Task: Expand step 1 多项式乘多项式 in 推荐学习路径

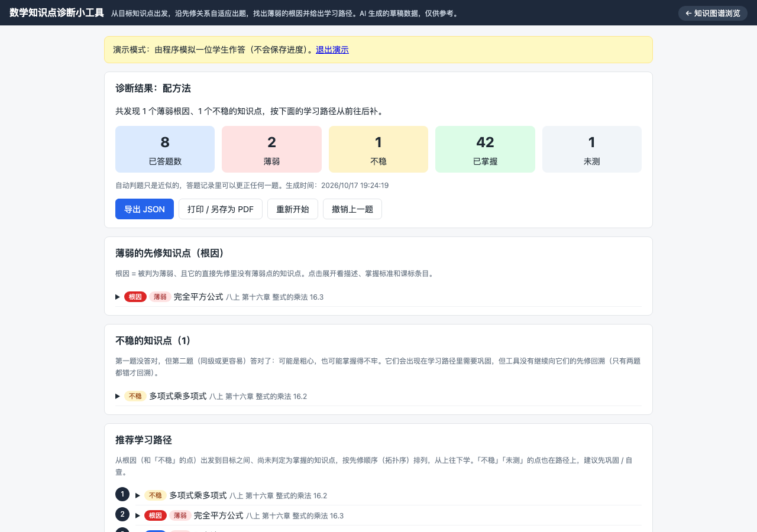Action: click(x=138, y=495)
